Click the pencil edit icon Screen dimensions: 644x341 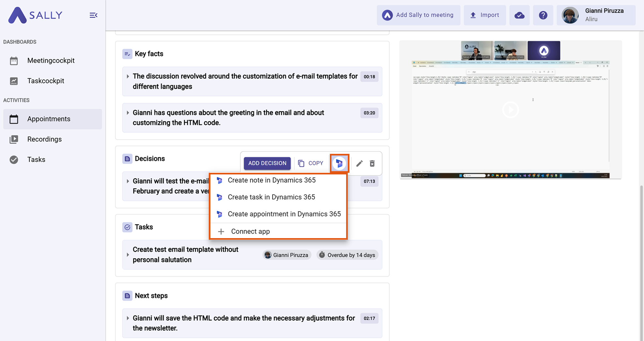360,163
